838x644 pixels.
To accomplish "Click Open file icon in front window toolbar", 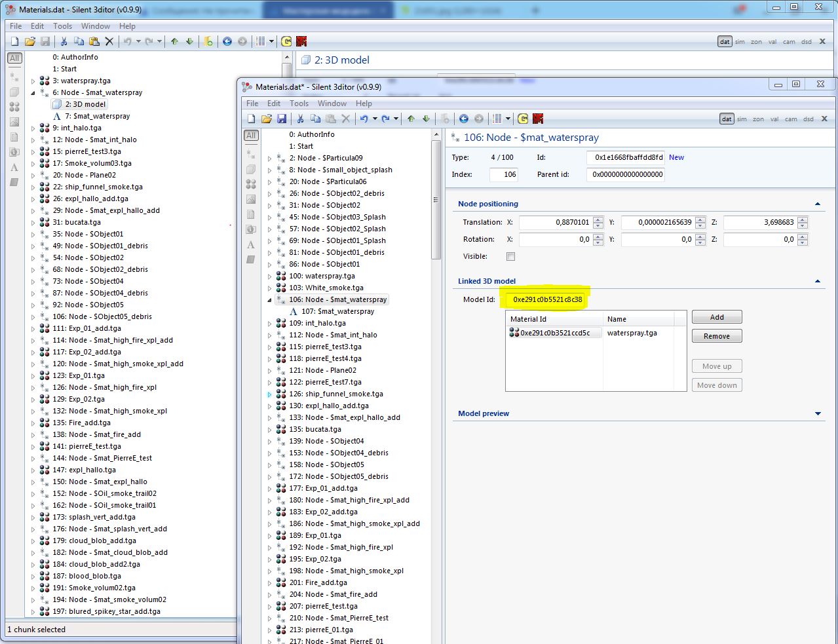I will 266,119.
